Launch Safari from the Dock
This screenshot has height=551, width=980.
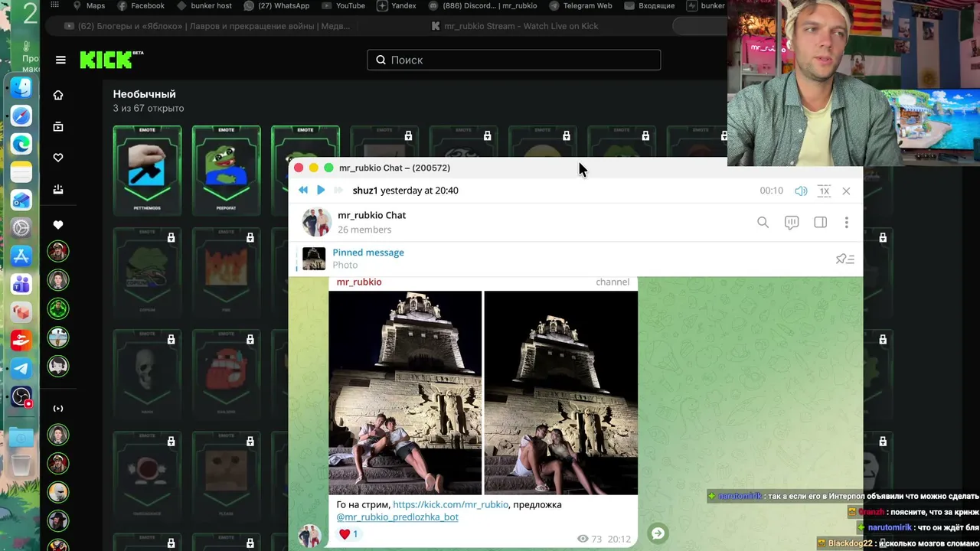click(x=21, y=116)
